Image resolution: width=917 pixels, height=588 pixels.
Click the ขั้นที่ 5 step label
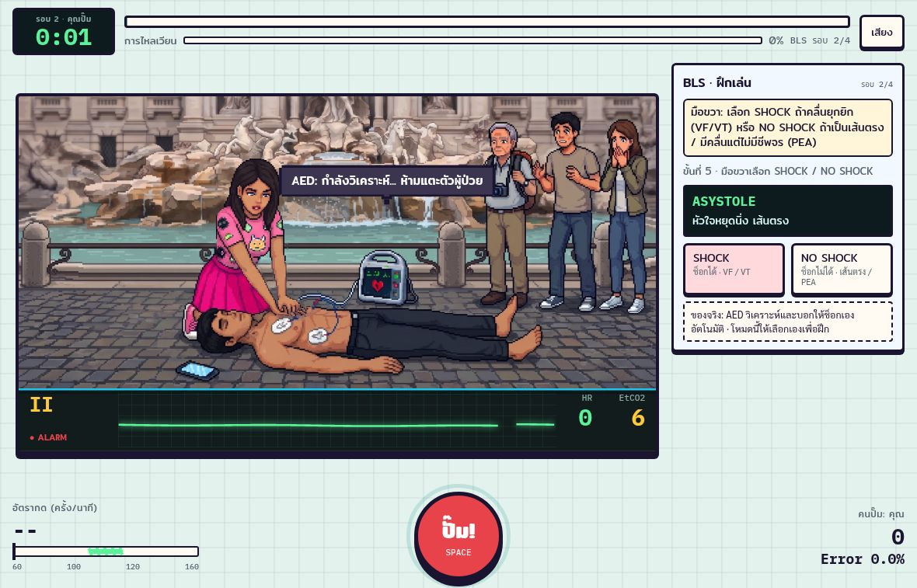(x=778, y=171)
